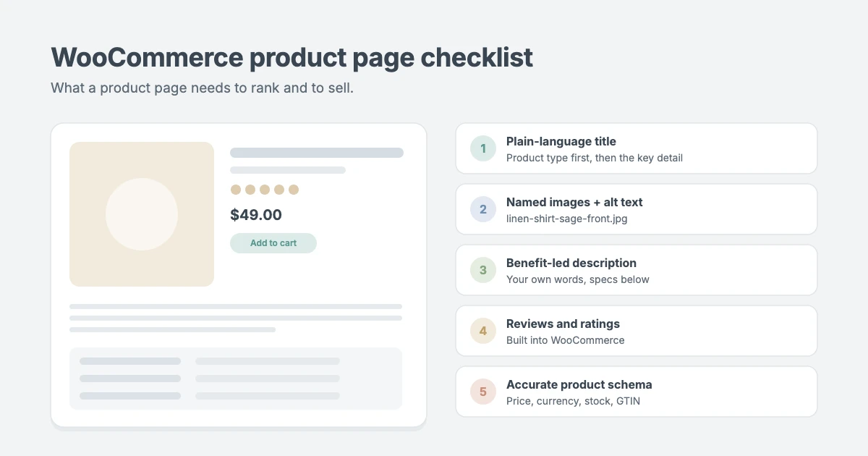The height and width of the screenshot is (456, 868).
Task: Click the Named images + alt text heading
Action: [574, 203]
